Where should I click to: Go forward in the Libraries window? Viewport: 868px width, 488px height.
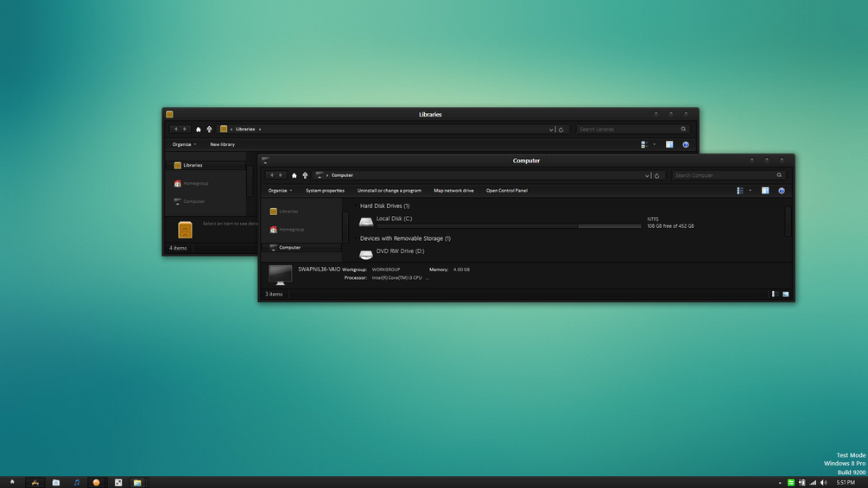coord(185,129)
